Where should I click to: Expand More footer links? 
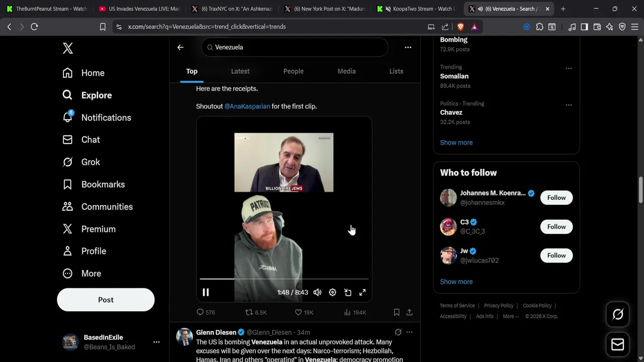pos(511,316)
